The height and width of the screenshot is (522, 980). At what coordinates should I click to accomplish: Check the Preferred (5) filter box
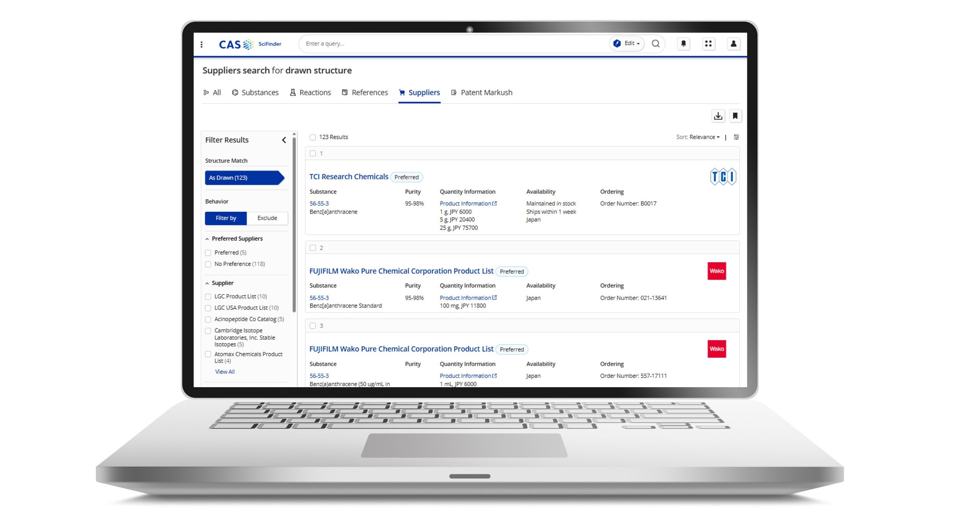coord(208,253)
